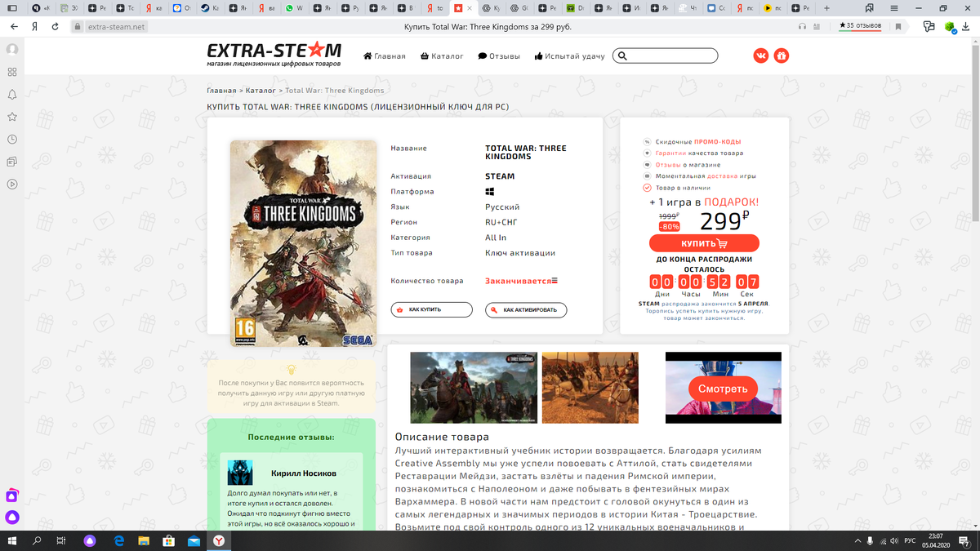980x551 pixels.
Task: Open the Испытай удачу menu item
Action: (569, 56)
